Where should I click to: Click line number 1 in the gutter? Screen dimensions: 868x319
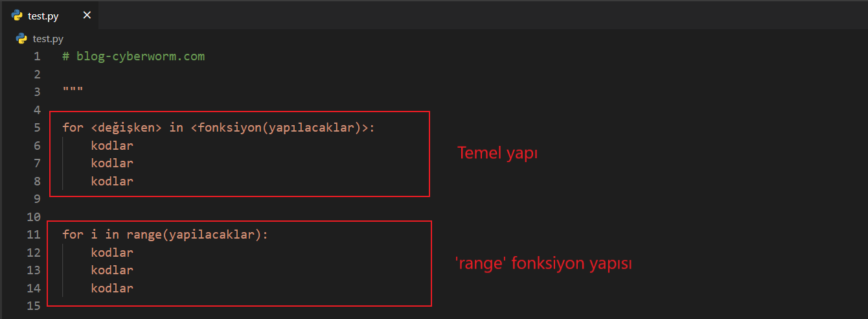(x=37, y=56)
